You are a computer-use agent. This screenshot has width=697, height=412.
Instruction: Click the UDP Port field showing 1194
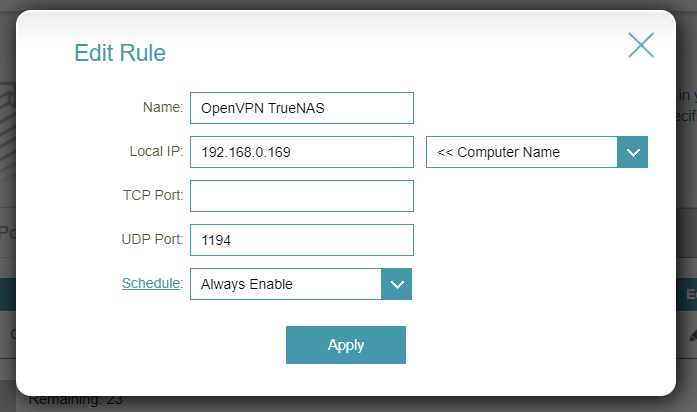coord(302,240)
